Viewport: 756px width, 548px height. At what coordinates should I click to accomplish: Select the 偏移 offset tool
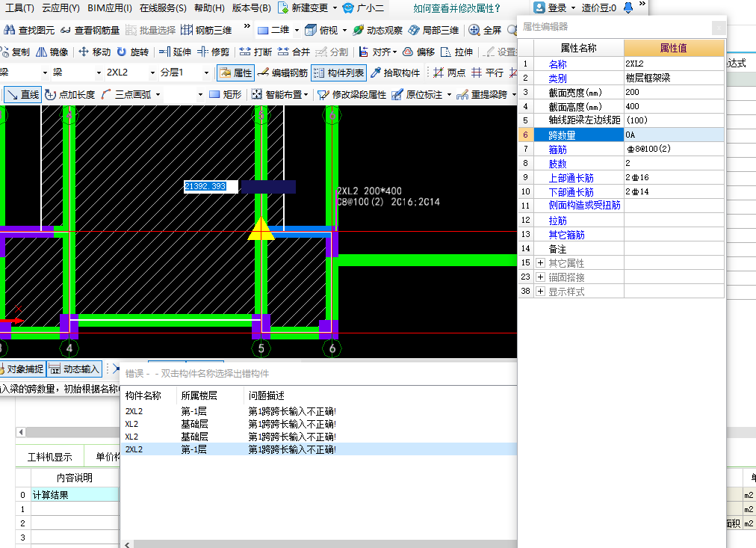point(418,52)
